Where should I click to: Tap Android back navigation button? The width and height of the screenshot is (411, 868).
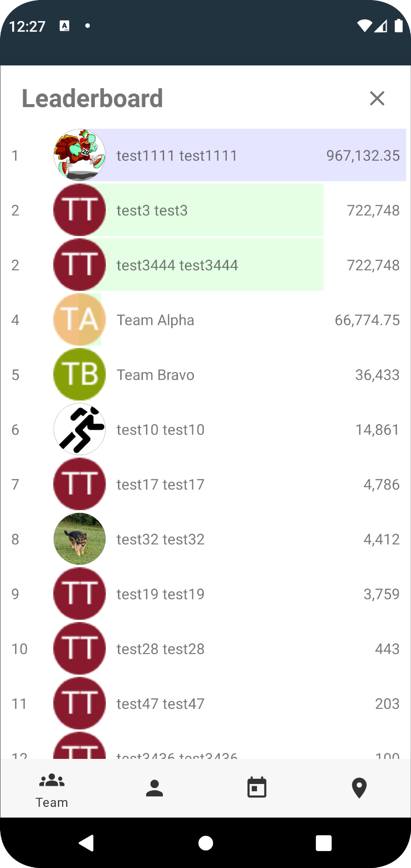pyautogui.click(x=86, y=843)
